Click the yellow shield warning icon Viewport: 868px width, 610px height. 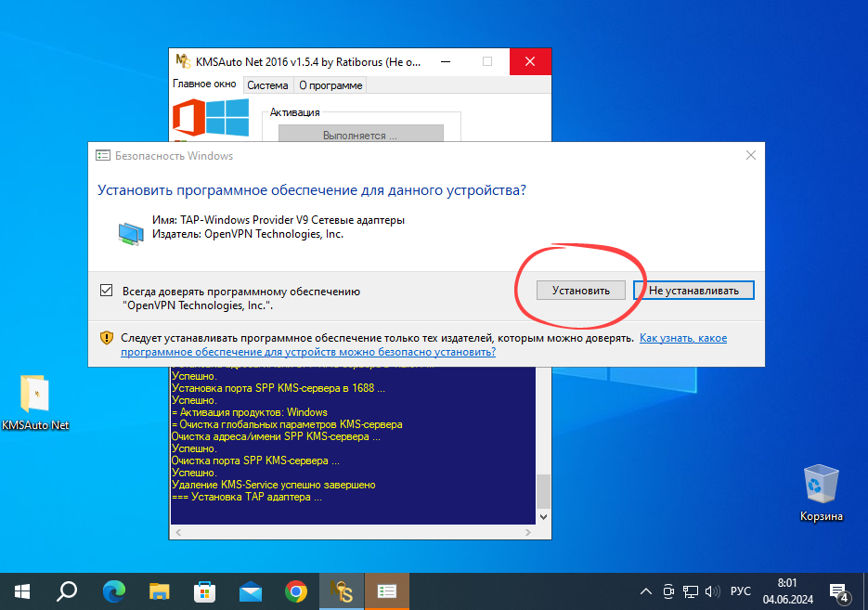(x=106, y=338)
